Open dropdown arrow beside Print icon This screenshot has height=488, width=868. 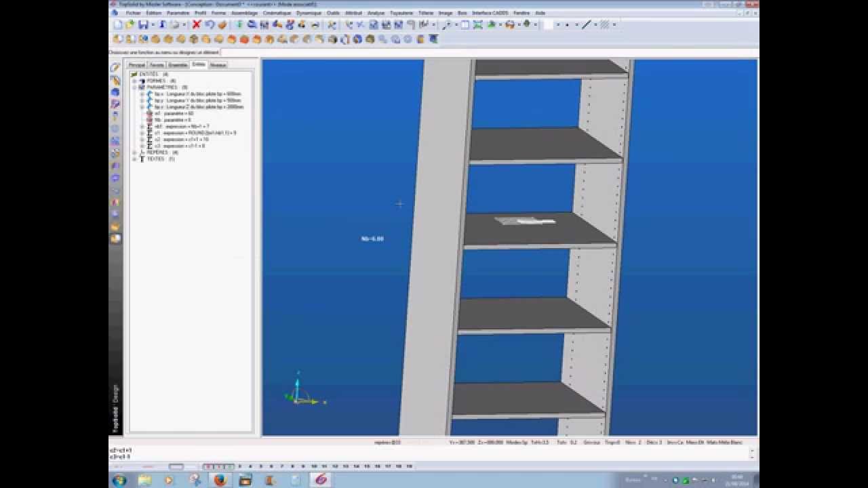[184, 24]
